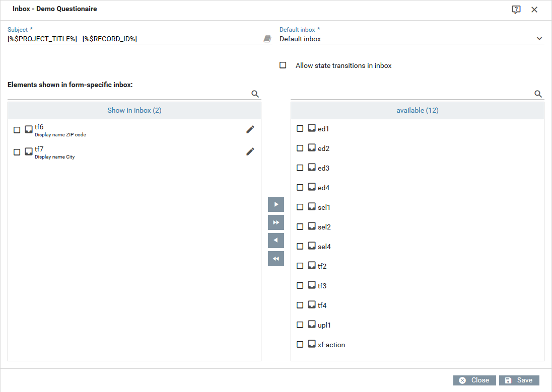Screen dimensions: 552x392
Task: Tick the checkbox next to ed1
Action: [300, 129]
